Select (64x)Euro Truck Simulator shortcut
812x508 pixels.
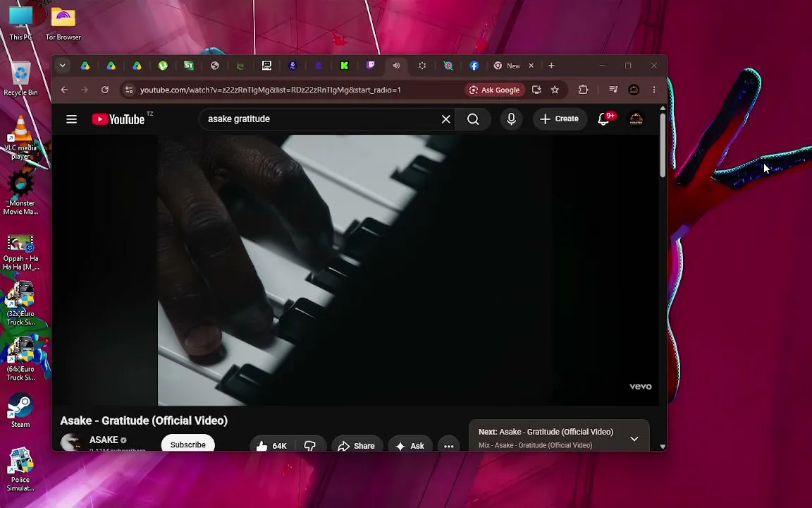[20, 359]
